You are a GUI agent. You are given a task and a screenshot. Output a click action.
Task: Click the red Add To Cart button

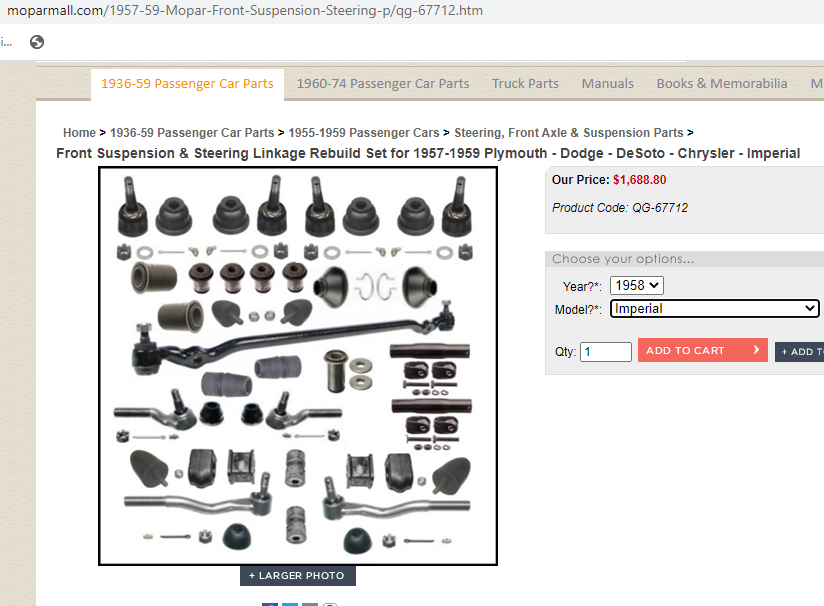pos(703,350)
